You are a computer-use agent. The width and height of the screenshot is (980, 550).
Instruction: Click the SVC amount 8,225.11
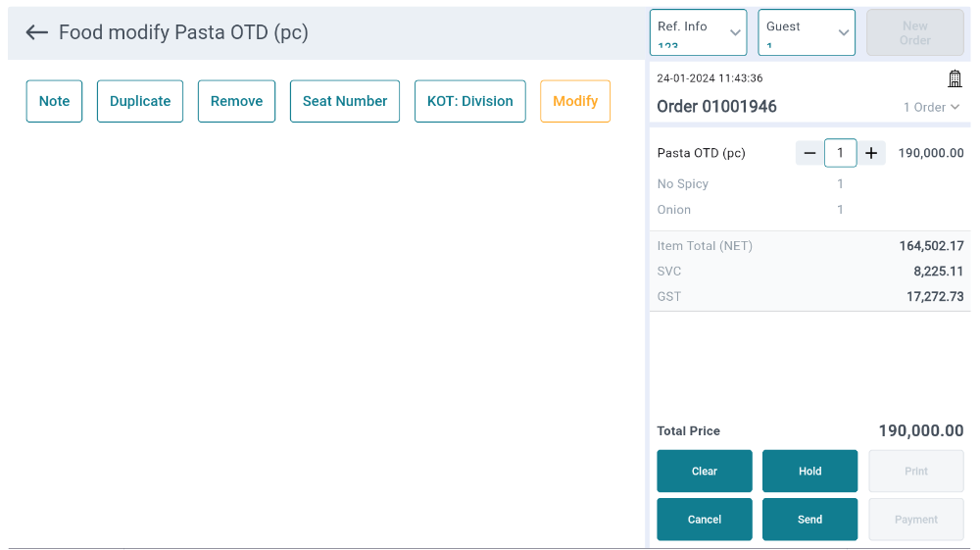point(938,272)
